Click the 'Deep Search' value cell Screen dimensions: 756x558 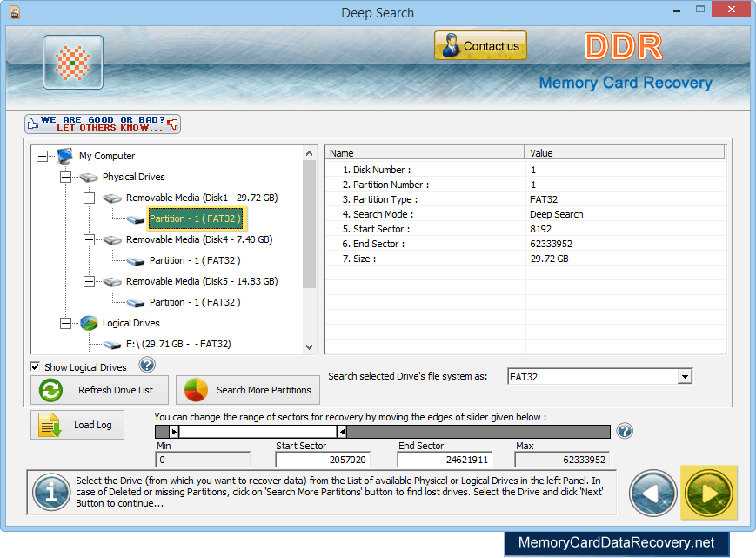557,214
